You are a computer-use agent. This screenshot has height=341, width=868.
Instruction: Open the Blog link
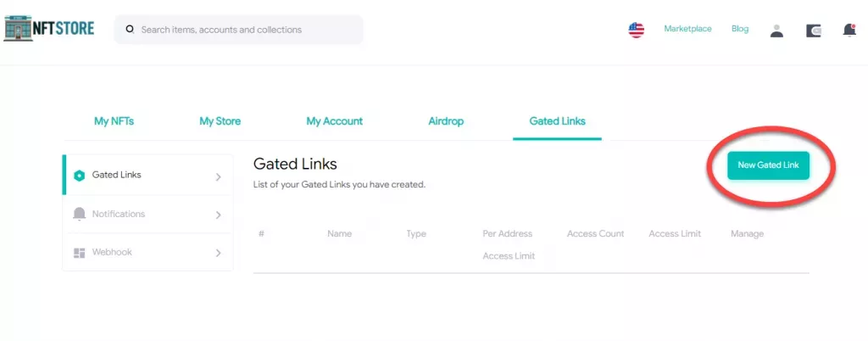[x=740, y=29]
